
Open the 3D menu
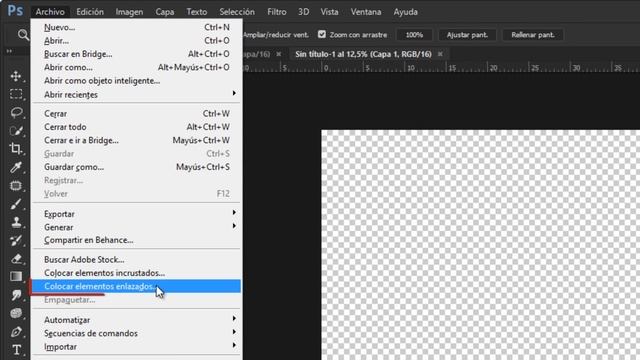pyautogui.click(x=303, y=12)
